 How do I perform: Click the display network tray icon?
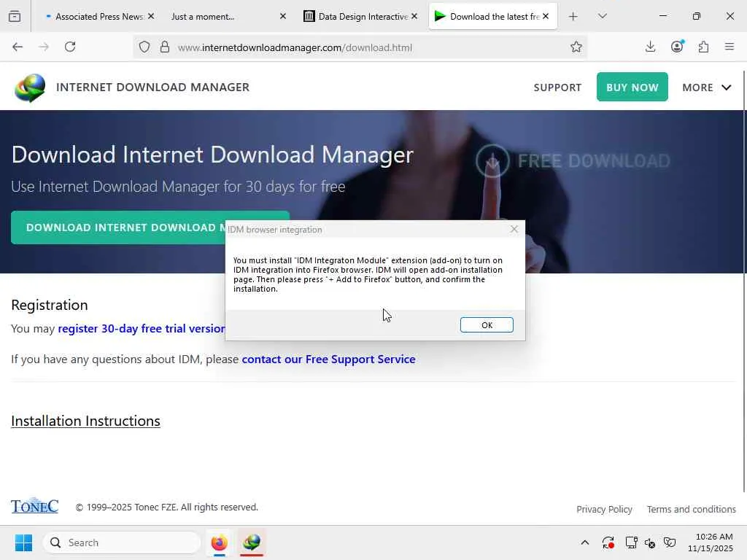631,542
